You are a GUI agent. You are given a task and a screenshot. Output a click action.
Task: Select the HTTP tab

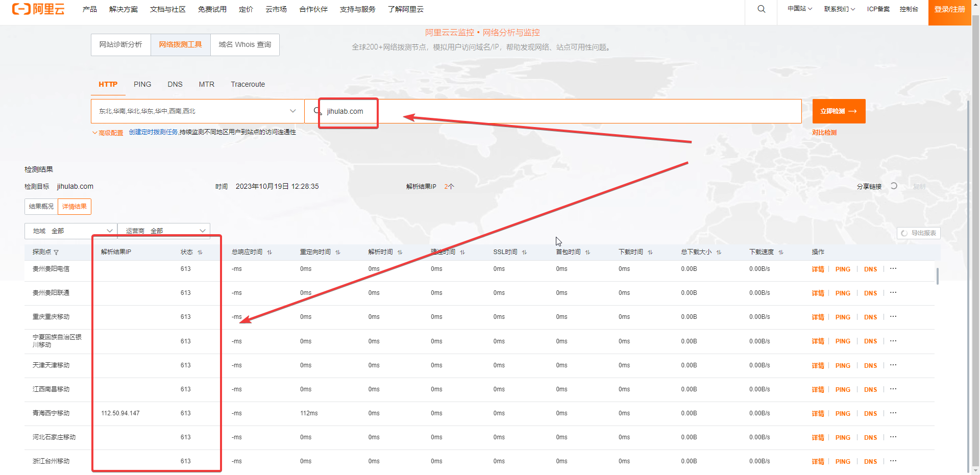108,84
